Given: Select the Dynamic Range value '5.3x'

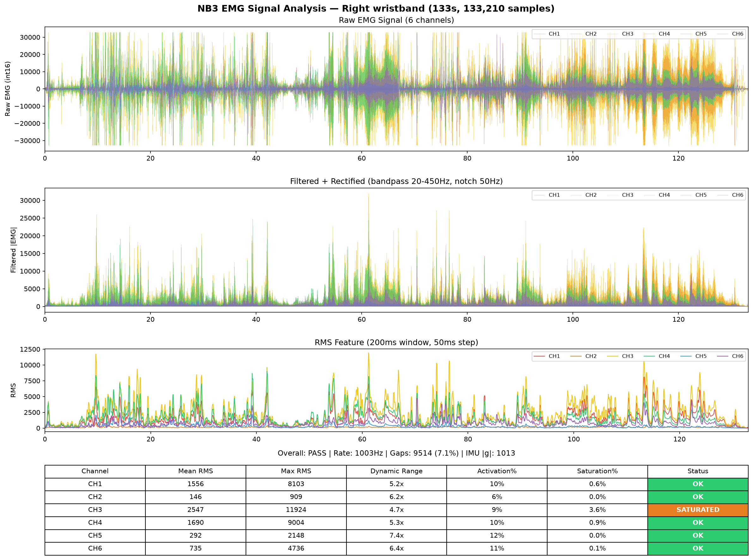Looking at the screenshot, I should tap(396, 522).
